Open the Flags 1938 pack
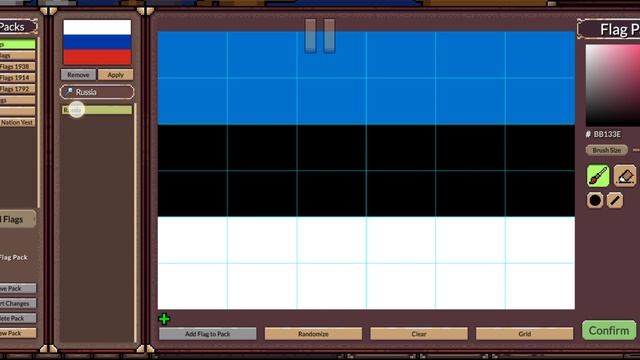 (18, 67)
